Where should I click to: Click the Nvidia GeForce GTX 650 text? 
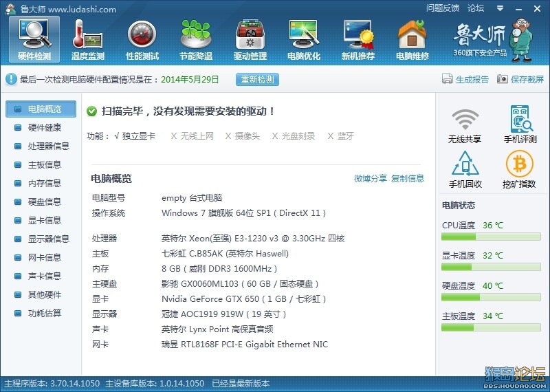[x=244, y=299]
